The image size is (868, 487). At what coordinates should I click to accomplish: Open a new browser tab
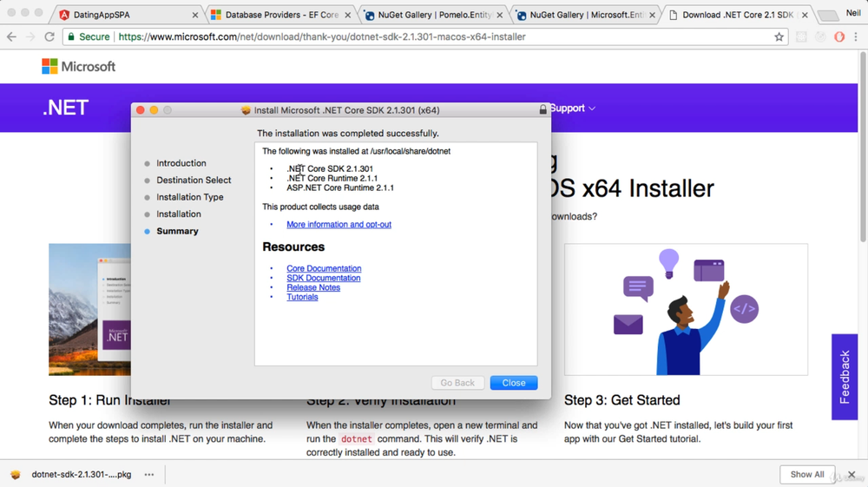click(828, 16)
